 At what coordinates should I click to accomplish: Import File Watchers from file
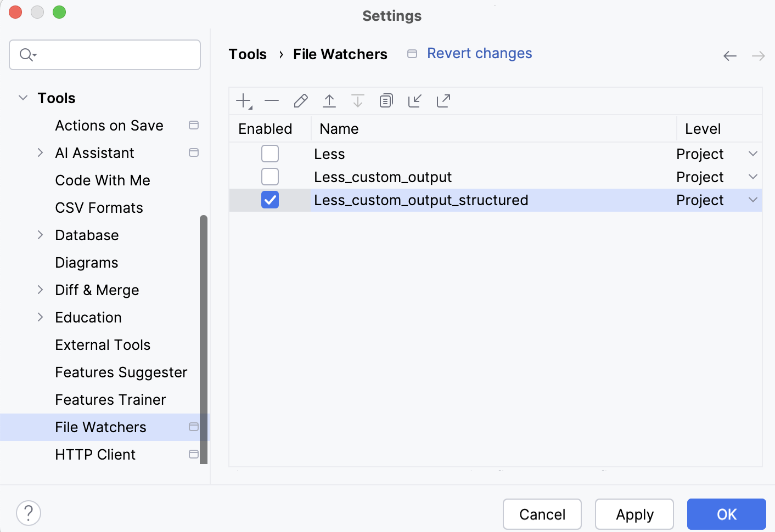point(414,100)
